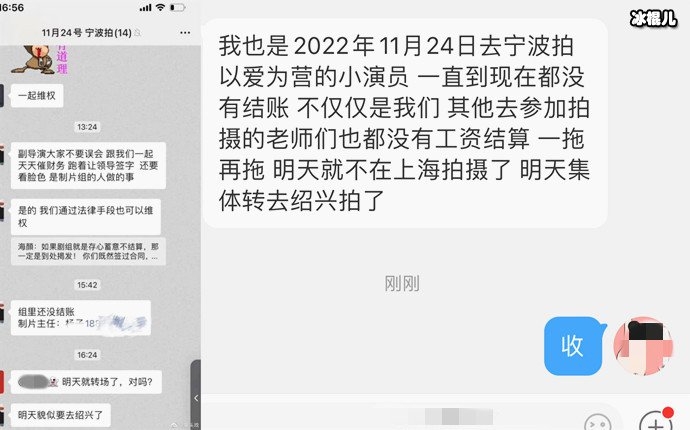This screenshot has width=690, height=430.
Task: Open the three-dots group chat menu
Action: (185, 33)
